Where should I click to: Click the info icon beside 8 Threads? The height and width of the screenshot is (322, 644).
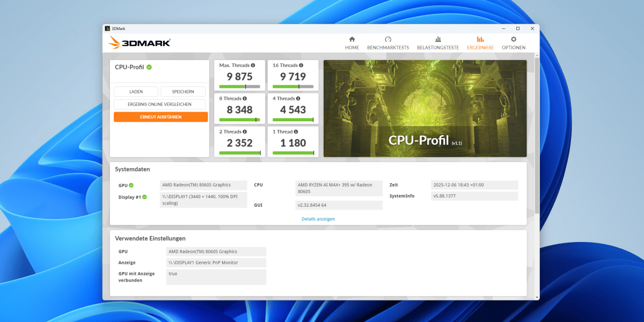(x=245, y=98)
